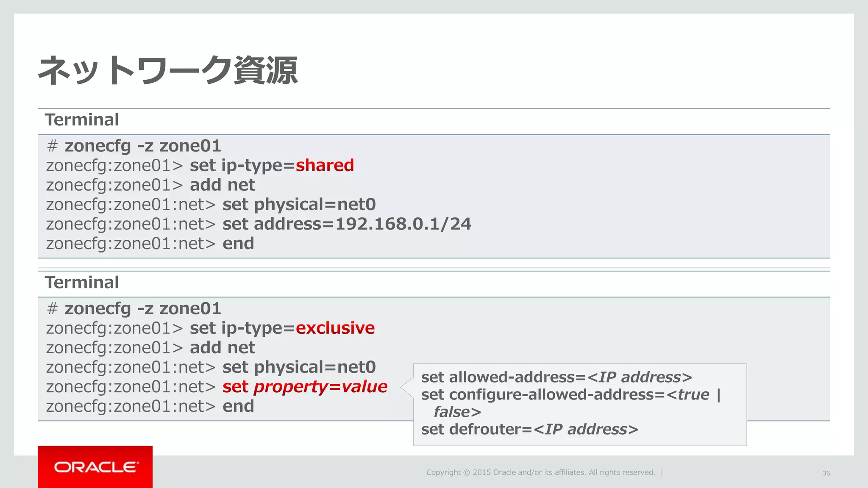Click the slide title ネットワーク資源
This screenshot has height=488, width=868.
pyautogui.click(x=168, y=70)
